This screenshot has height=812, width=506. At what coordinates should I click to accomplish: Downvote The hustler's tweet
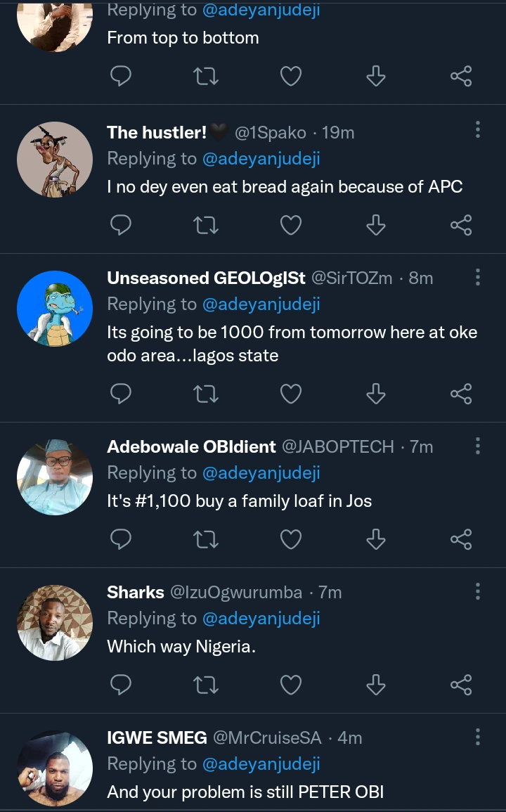tap(376, 225)
